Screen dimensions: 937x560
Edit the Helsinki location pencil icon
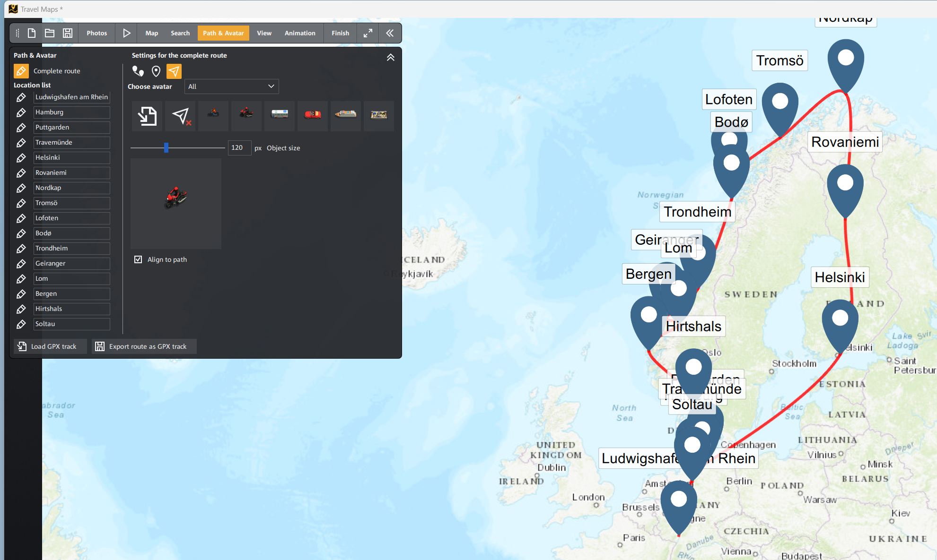[21, 158]
